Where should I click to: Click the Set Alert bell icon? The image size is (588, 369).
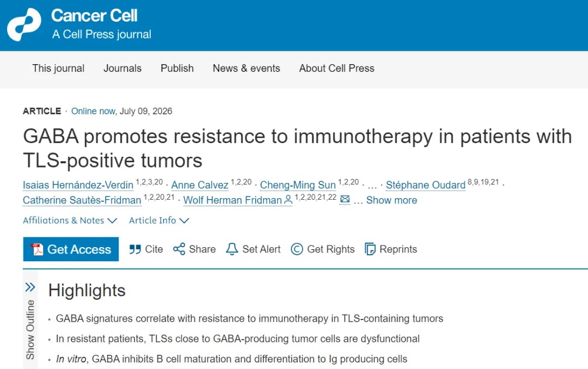(x=232, y=249)
